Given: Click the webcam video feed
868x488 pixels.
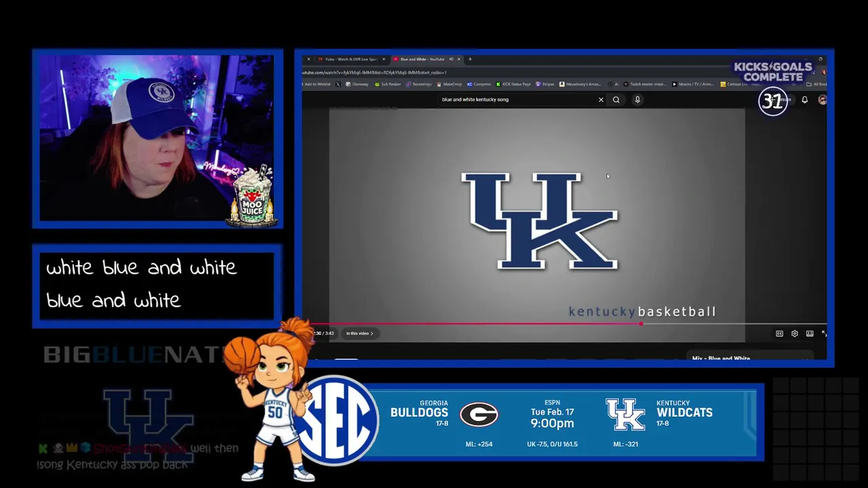Looking at the screenshot, I should [157, 138].
